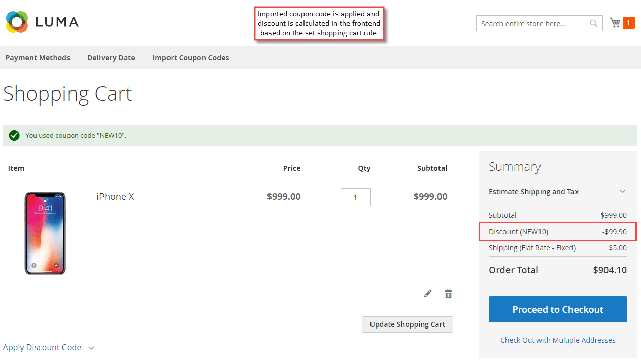641x364 pixels.
Task: Remove iPhone X using trash icon
Action: [x=448, y=294]
